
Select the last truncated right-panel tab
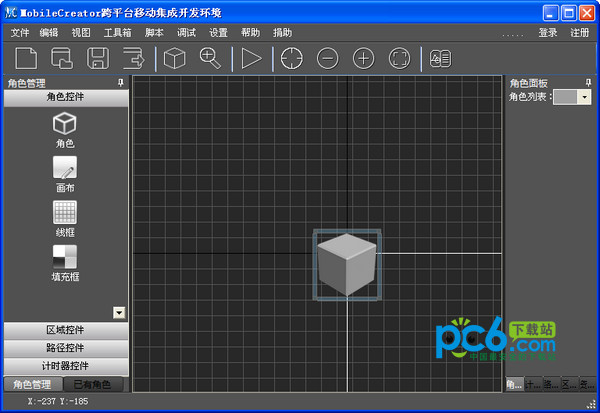587,384
